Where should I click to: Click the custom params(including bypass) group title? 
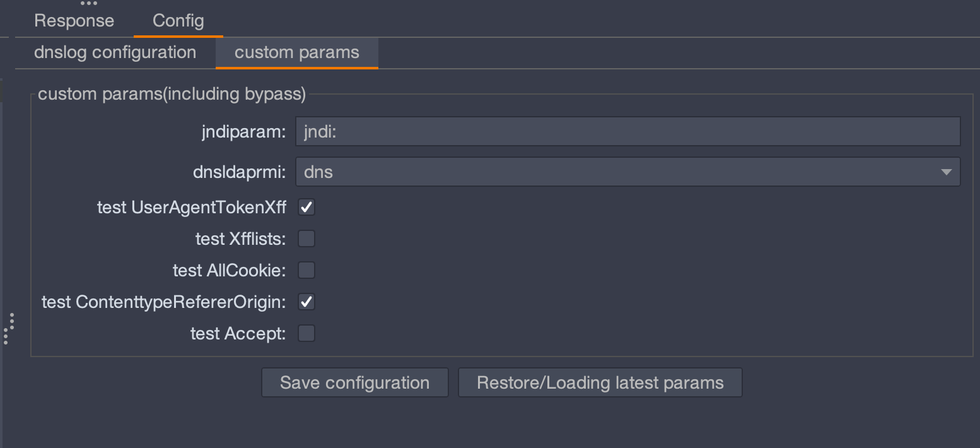click(172, 94)
